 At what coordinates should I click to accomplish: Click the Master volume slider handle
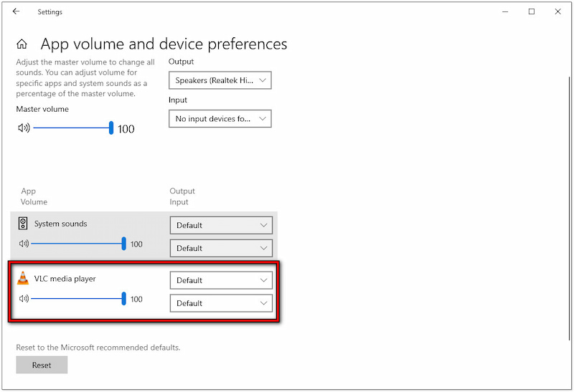tap(111, 128)
